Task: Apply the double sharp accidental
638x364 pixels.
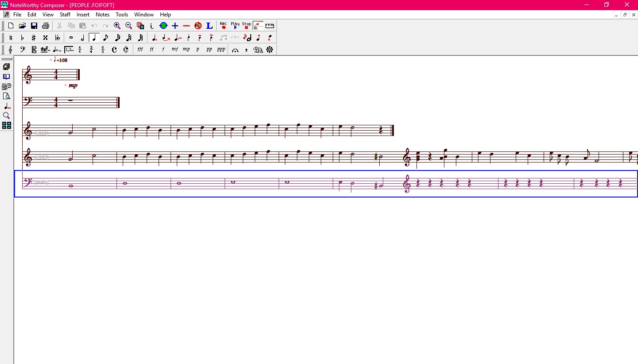Action: [45, 38]
